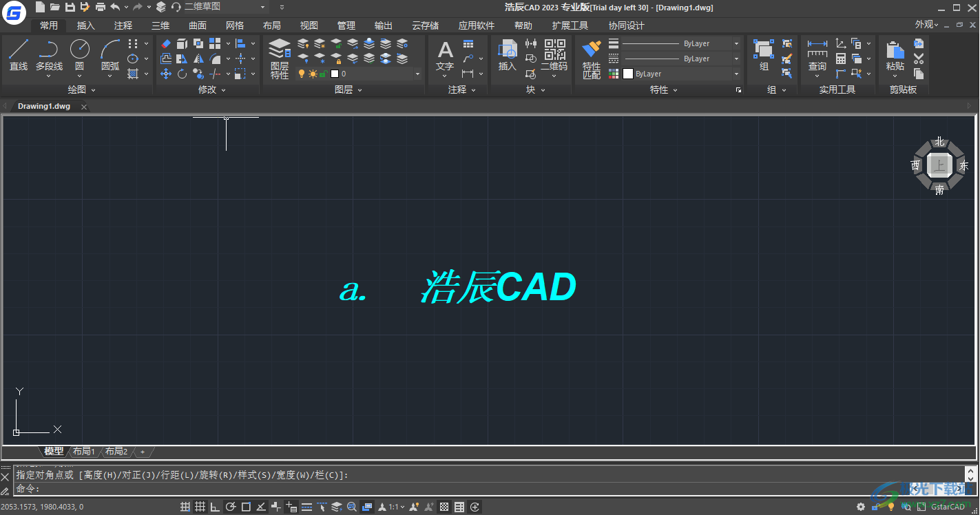Screen dimensions: 980x515
Task: Click the print icon in quick access
Action: [x=101, y=7]
